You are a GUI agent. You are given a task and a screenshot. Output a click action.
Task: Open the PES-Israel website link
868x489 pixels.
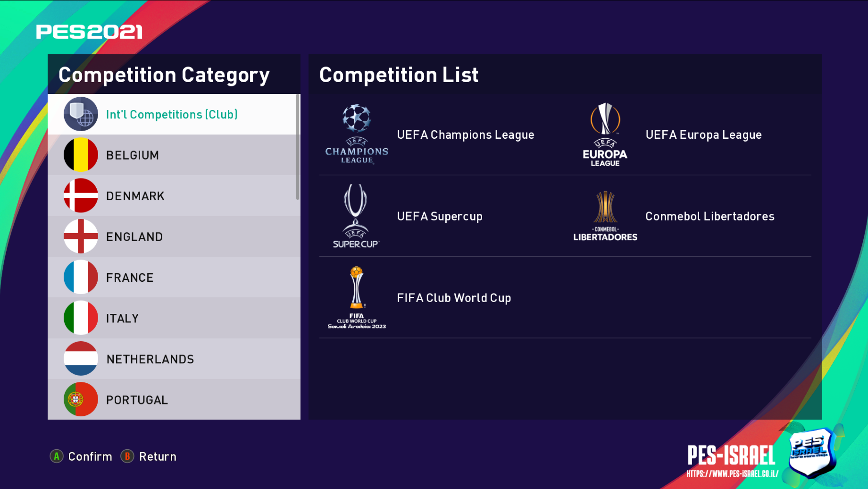click(x=732, y=474)
